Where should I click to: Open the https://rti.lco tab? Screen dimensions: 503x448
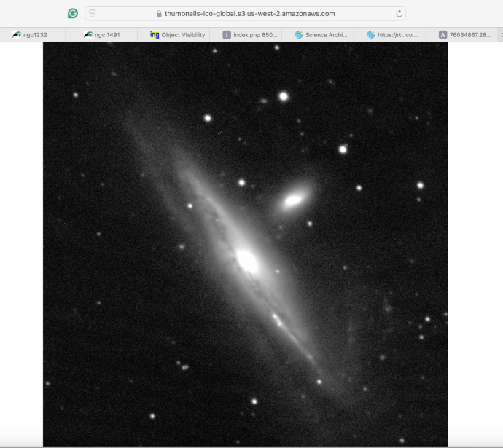click(x=390, y=35)
